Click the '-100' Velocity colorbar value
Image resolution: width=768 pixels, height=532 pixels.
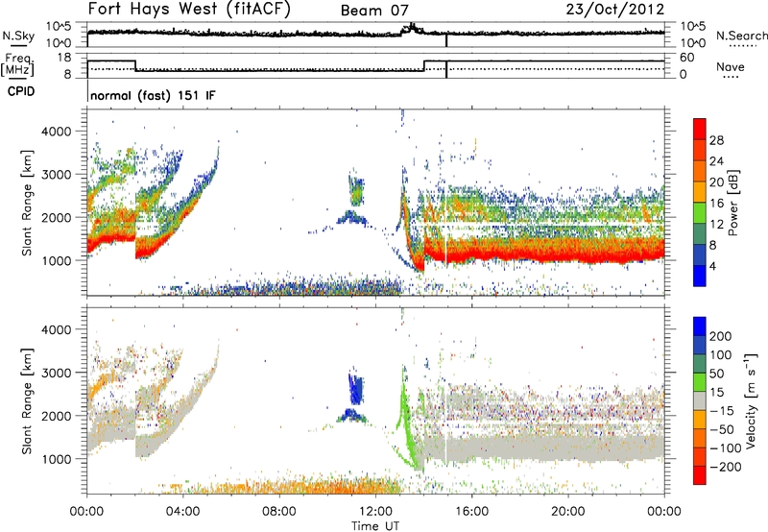coord(725,447)
